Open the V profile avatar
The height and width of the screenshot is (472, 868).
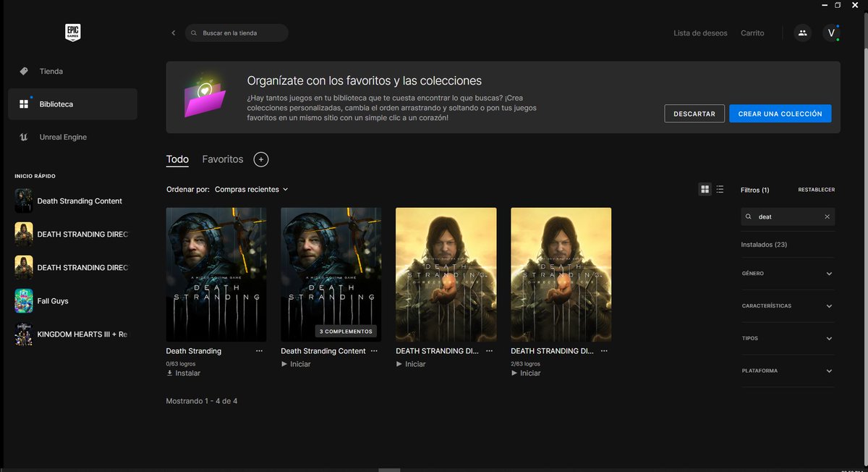(x=831, y=33)
